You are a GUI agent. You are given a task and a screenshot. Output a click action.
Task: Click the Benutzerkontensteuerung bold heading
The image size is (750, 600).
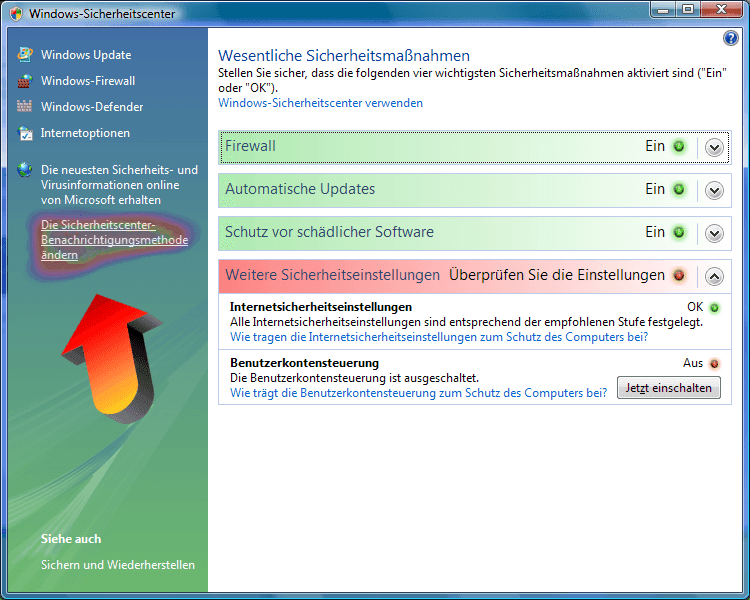click(x=304, y=363)
